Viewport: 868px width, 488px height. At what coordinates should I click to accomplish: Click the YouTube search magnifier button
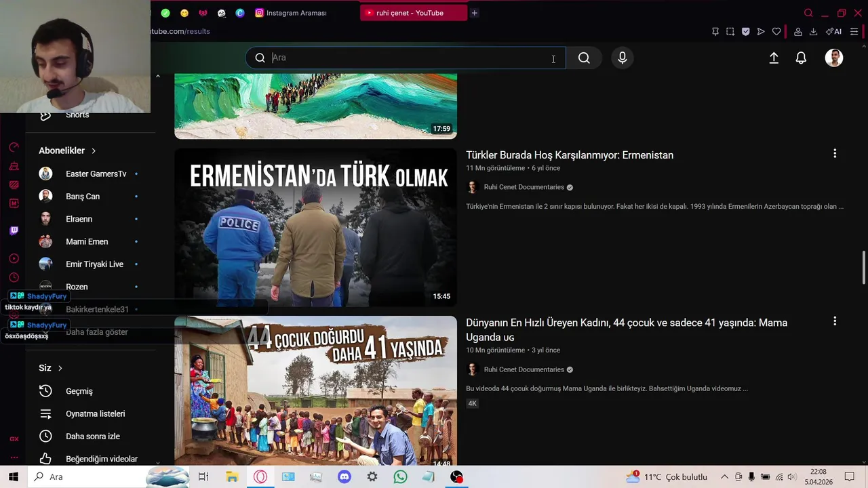coord(584,58)
